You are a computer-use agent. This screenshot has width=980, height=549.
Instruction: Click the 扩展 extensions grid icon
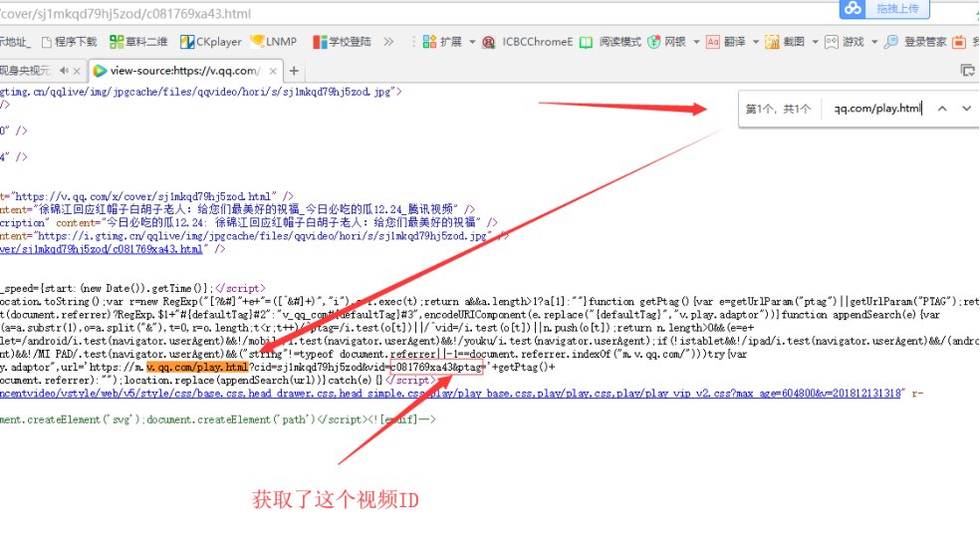(x=429, y=42)
